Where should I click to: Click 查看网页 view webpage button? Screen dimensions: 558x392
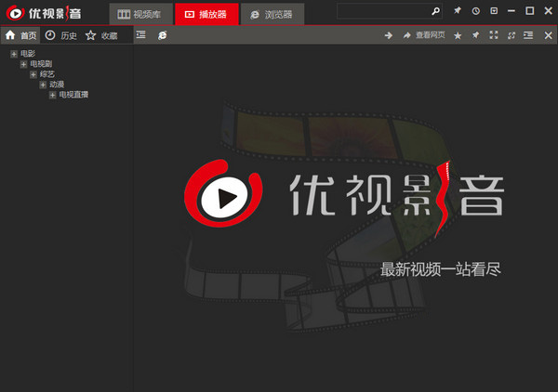[424, 35]
